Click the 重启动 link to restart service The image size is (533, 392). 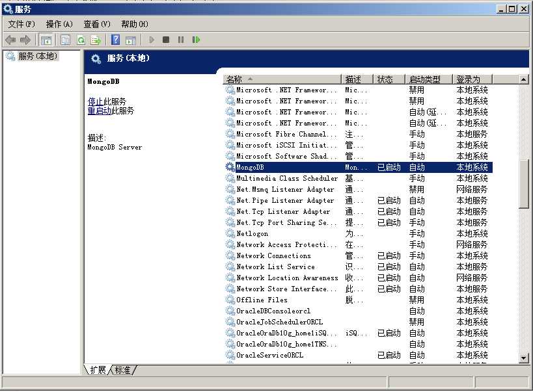(100, 111)
